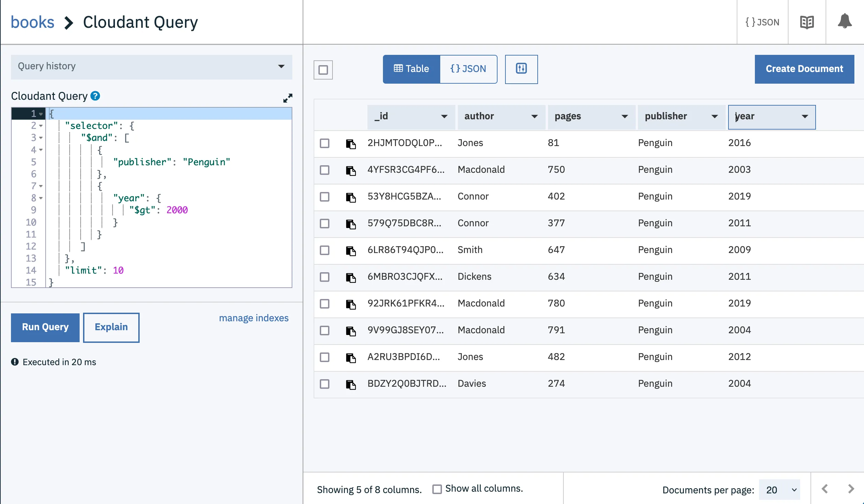Go to next results page arrow
This screenshot has height=504, width=864.
(x=851, y=489)
